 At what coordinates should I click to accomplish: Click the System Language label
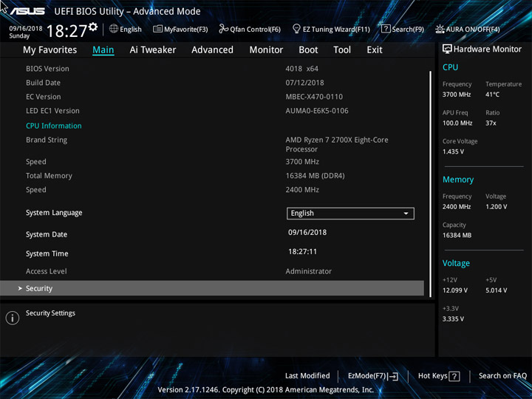(x=54, y=213)
